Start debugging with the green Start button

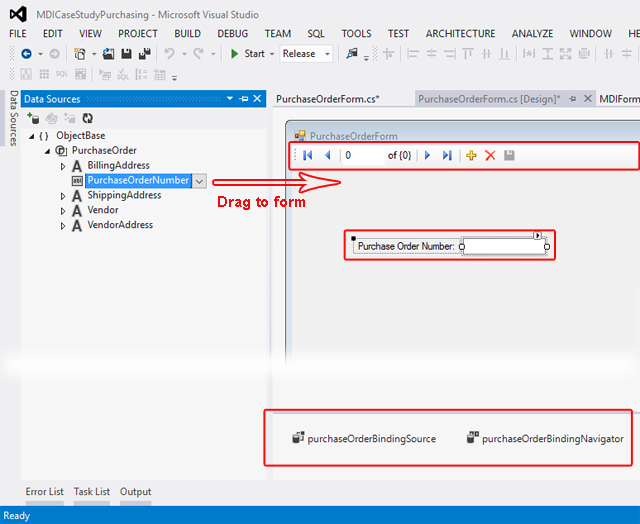click(247, 53)
